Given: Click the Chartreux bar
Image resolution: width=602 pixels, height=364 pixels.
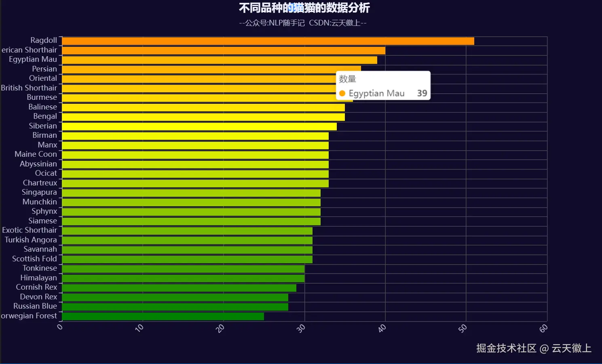Looking at the screenshot, I should [x=195, y=183].
